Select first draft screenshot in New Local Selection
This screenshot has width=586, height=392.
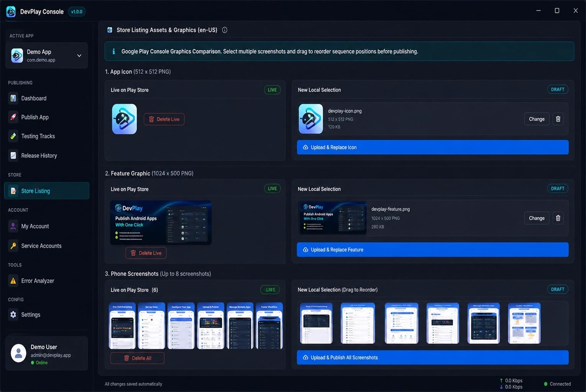tap(316, 323)
